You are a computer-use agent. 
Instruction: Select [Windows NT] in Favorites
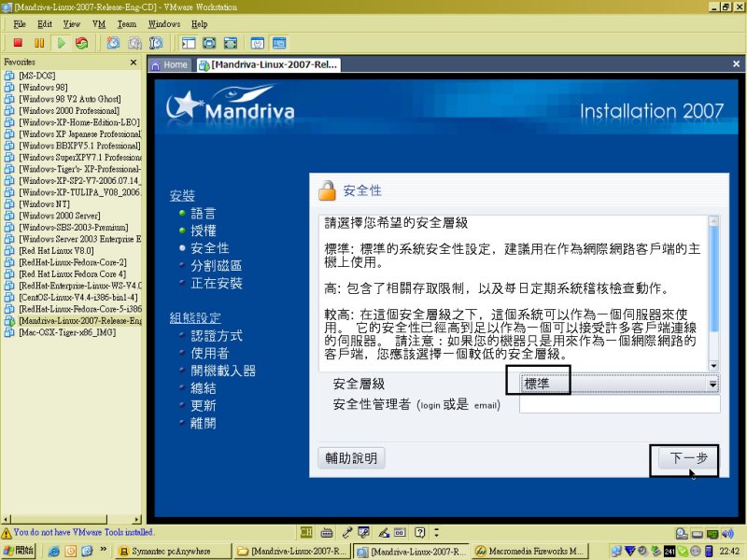coord(44,204)
